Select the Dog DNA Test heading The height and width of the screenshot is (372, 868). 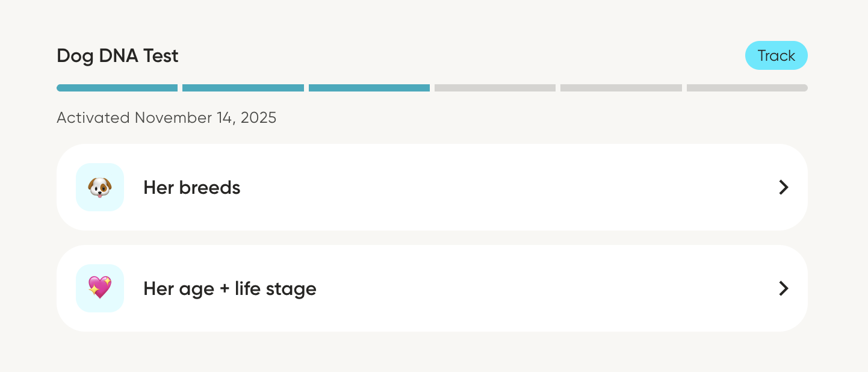pos(117,55)
